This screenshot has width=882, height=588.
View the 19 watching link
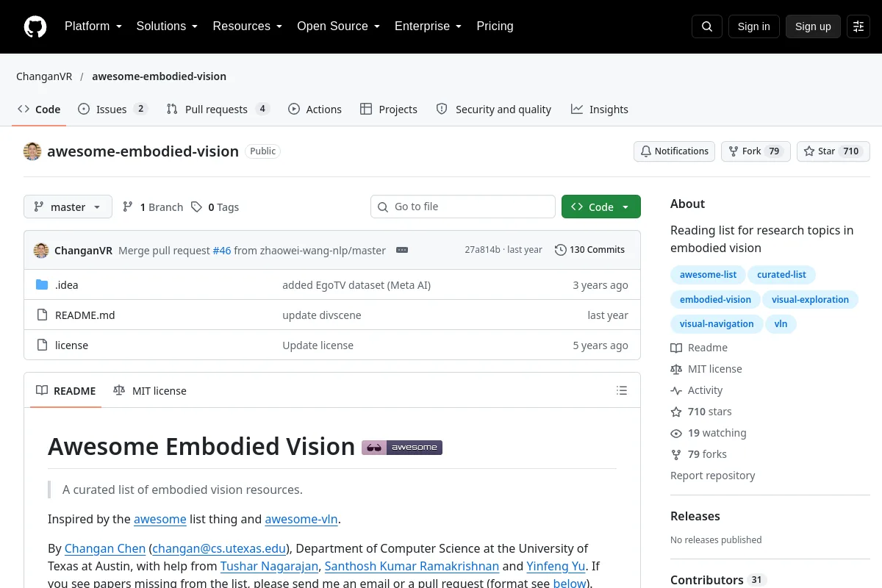pos(709,433)
